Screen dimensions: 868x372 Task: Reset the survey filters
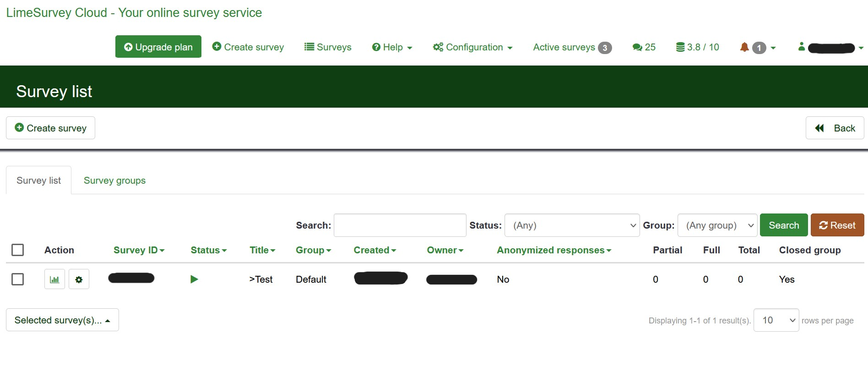[x=837, y=225]
